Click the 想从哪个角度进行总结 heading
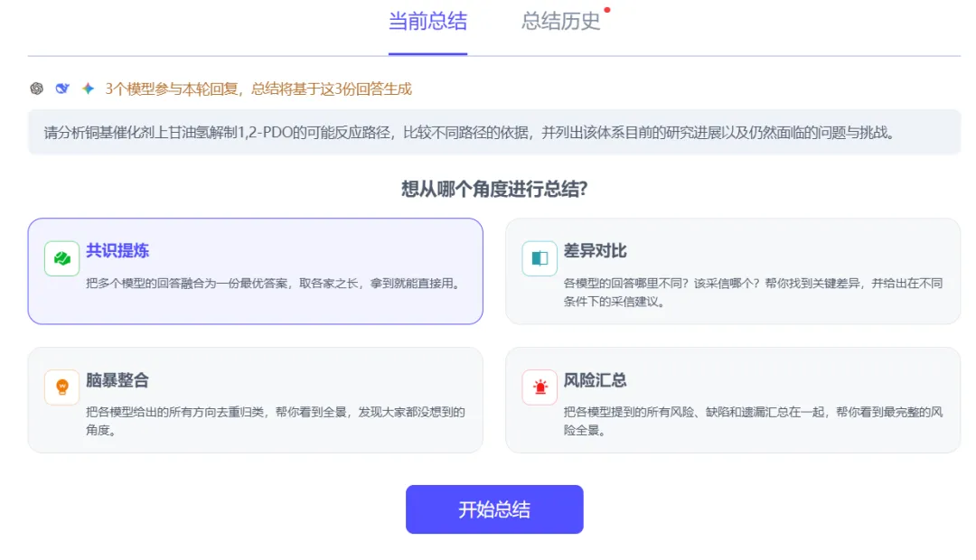The image size is (976, 560). point(494,189)
